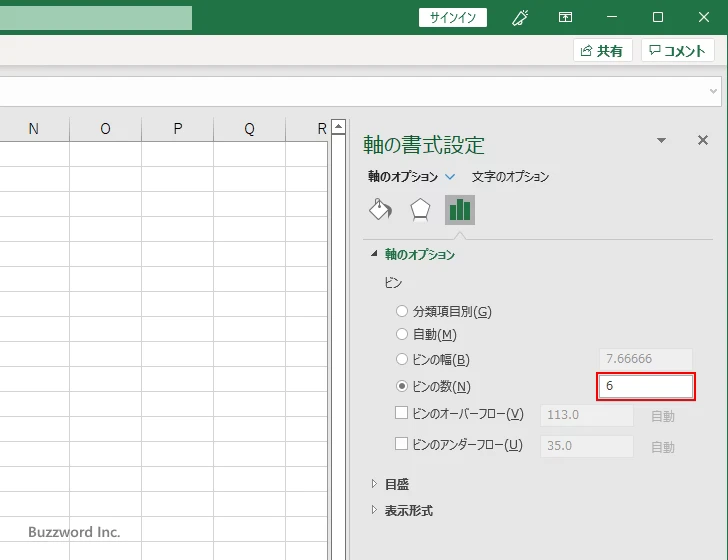This screenshot has height=560, width=728.
Task: Click the 共有 share button
Action: (x=602, y=50)
